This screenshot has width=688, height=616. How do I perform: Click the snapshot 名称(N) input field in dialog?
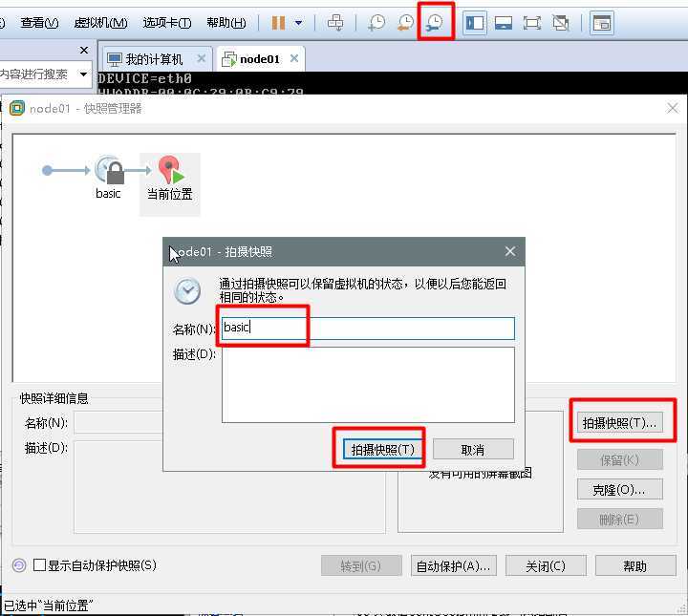pos(368,328)
